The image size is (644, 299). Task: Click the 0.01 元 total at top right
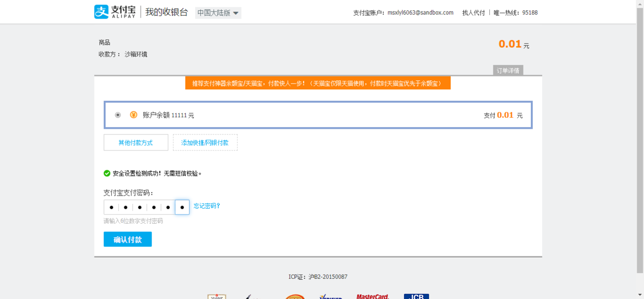coord(514,44)
